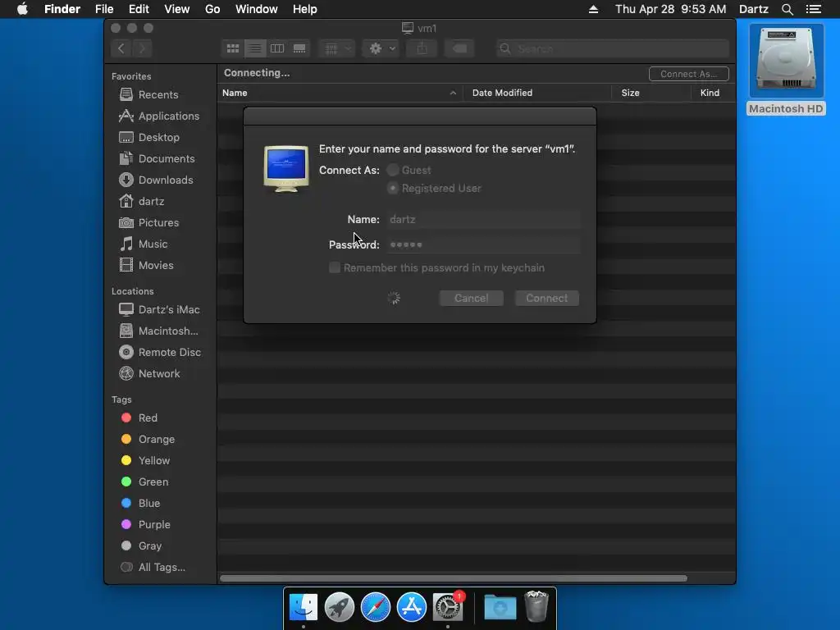The width and height of the screenshot is (840, 630).
Task: Open System Preferences from the Dock
Action: (x=448, y=608)
